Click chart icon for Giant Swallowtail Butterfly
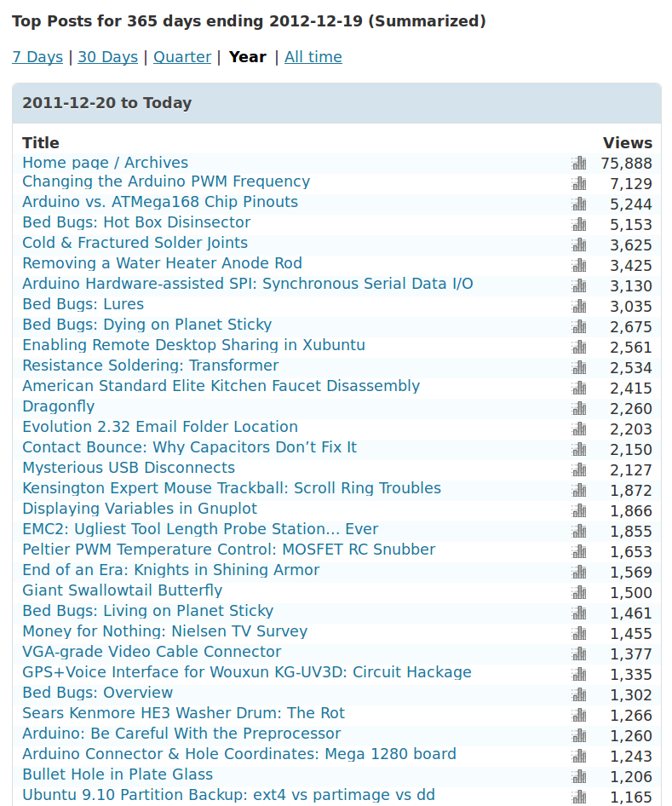 click(579, 592)
